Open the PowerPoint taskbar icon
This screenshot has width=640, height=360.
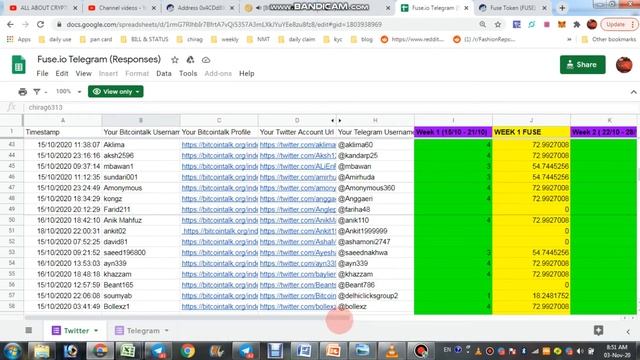pos(333,351)
